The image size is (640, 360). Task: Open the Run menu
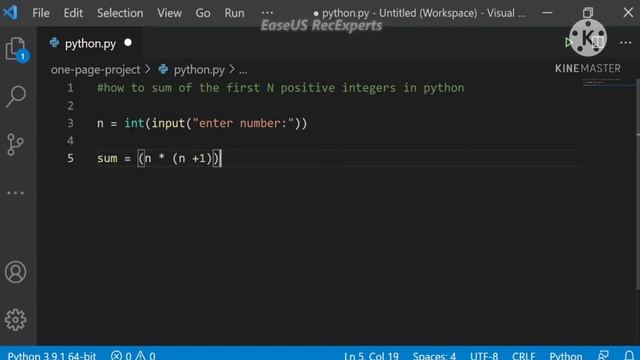click(234, 13)
